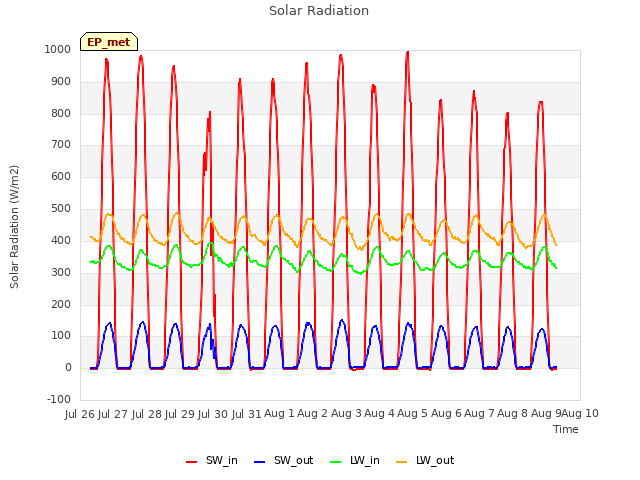Click the LW_in legend label

365,460
